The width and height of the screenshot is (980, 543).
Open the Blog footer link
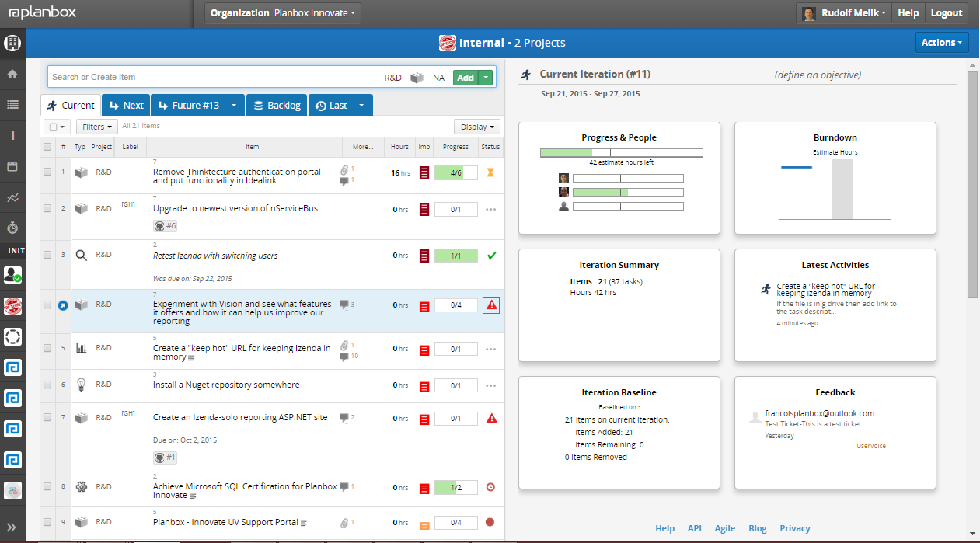[757, 528]
